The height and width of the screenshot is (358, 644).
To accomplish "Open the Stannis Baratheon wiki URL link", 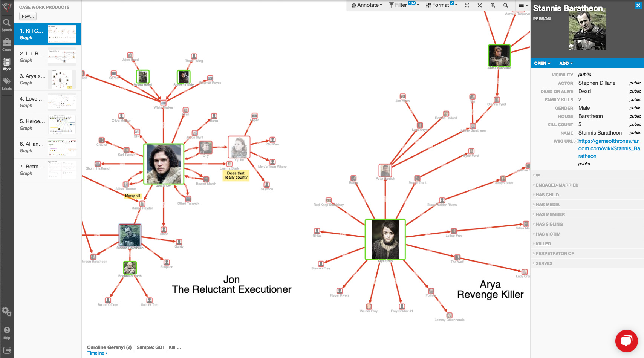I will coord(609,148).
